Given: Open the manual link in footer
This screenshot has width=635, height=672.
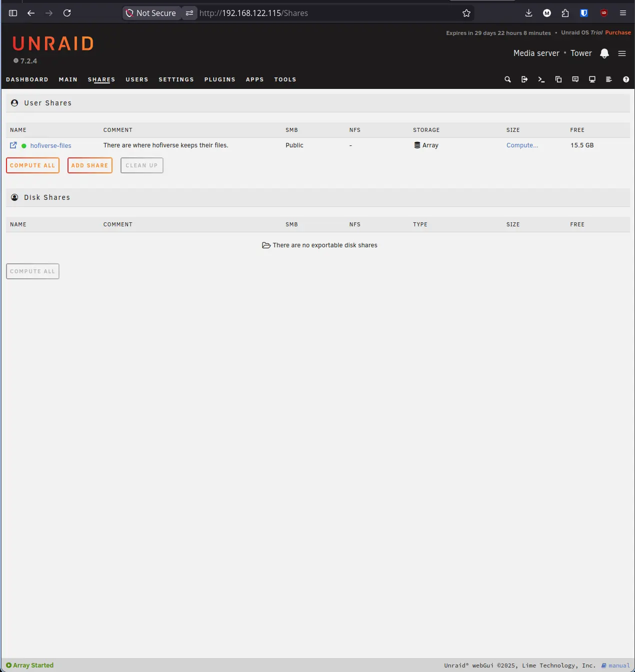Looking at the screenshot, I should (x=615, y=666).
